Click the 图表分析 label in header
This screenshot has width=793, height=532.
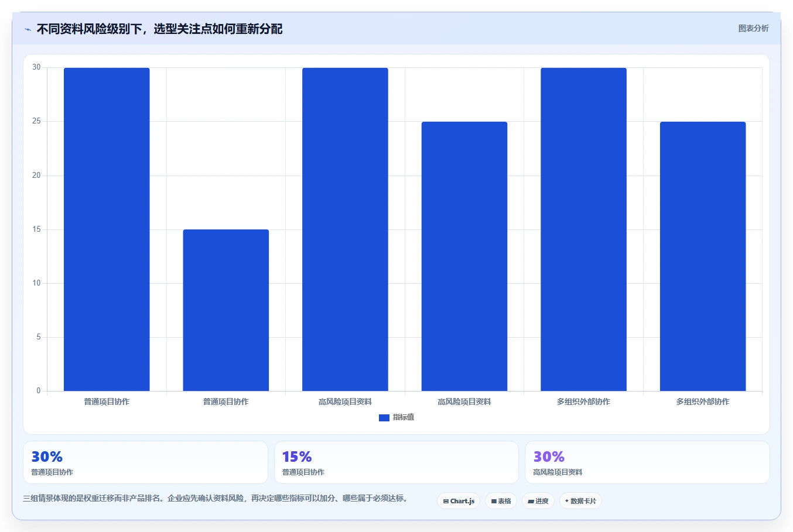[x=753, y=28]
